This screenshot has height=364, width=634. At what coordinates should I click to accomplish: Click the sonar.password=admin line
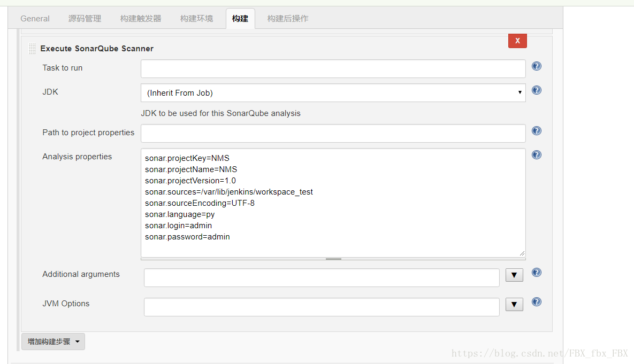tap(187, 237)
